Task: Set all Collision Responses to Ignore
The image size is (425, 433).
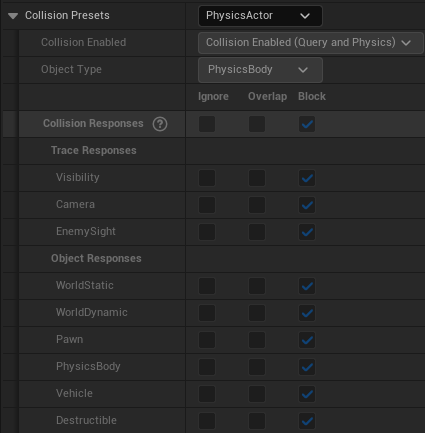Action: (207, 124)
